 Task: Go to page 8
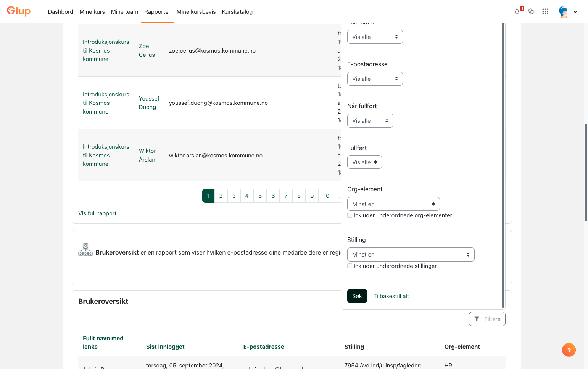pyautogui.click(x=299, y=196)
